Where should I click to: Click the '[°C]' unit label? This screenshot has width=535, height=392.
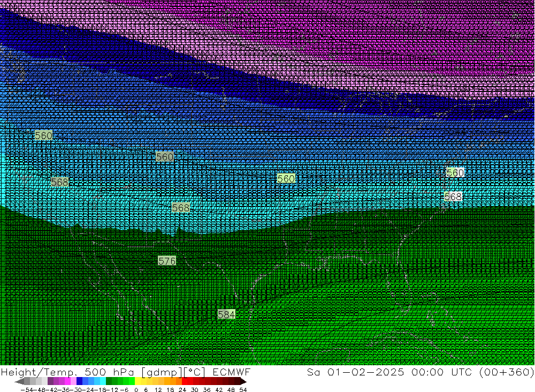click(x=194, y=372)
